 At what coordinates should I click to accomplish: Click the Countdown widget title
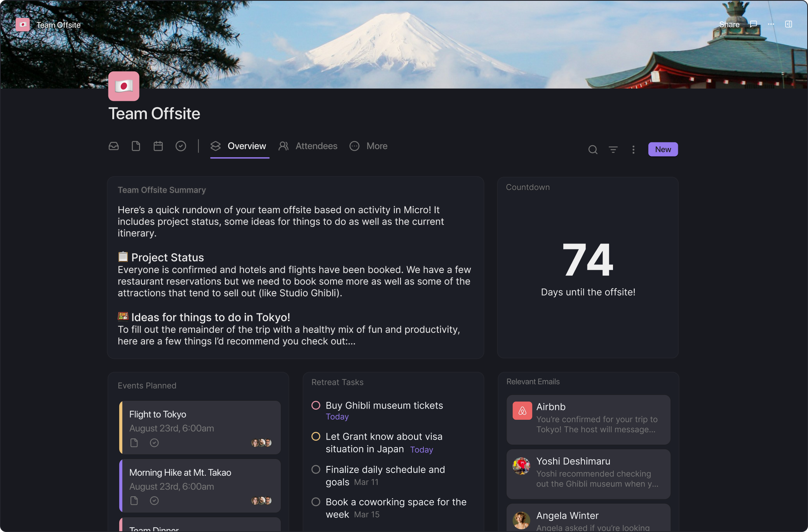tap(528, 187)
